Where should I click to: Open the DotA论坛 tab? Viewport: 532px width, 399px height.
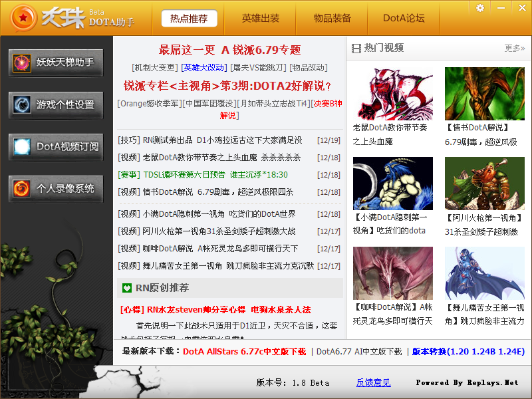point(404,19)
